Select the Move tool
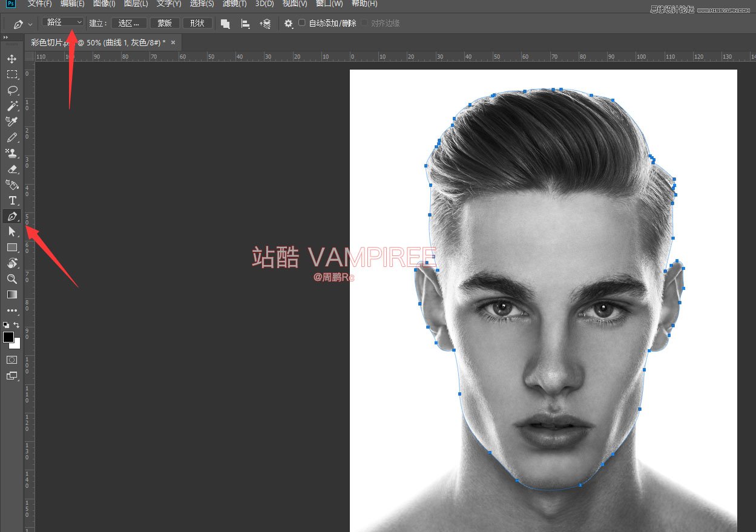The height and width of the screenshot is (532, 756). pos(12,59)
